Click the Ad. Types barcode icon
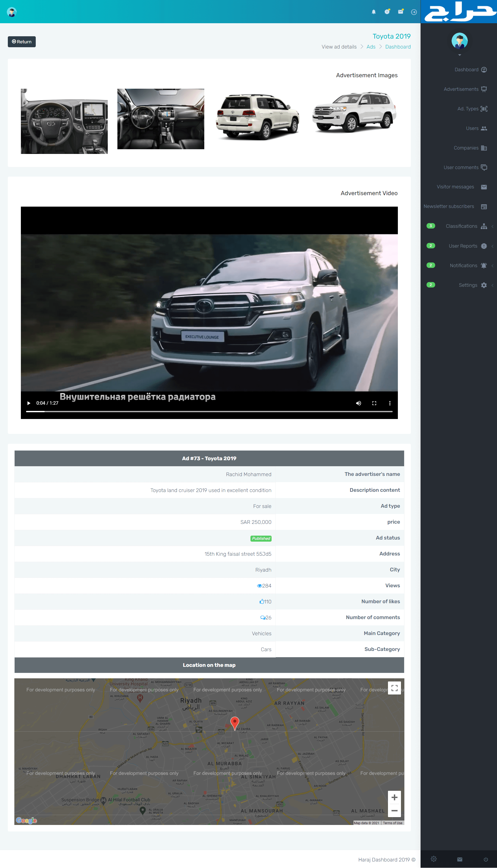The width and height of the screenshot is (497, 868). 484,109
